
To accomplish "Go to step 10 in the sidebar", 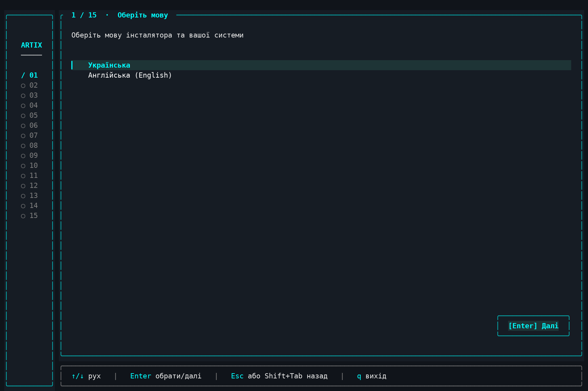I will pyautogui.click(x=29, y=166).
